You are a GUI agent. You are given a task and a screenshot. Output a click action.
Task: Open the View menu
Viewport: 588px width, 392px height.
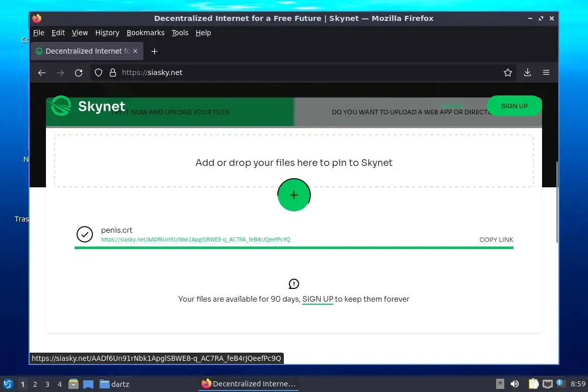(x=80, y=33)
